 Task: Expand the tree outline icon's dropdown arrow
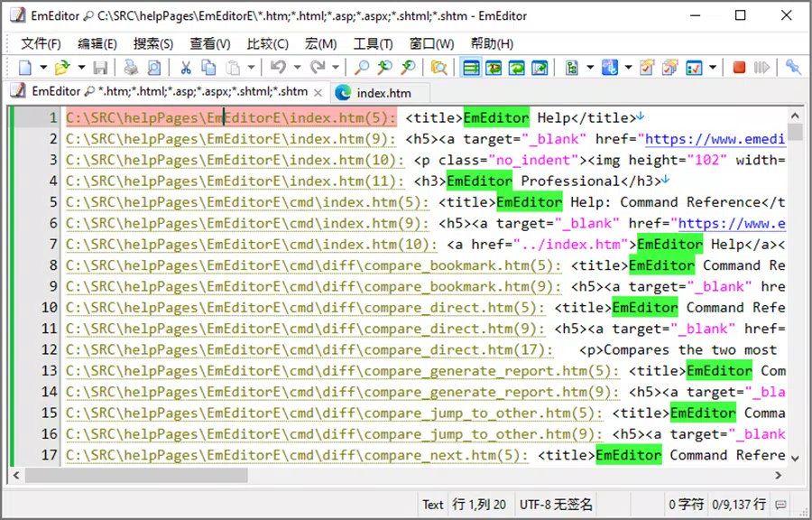(x=590, y=68)
